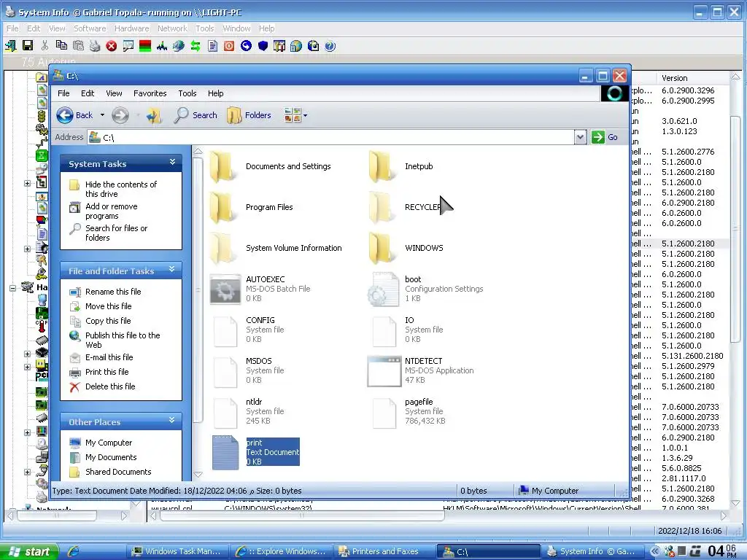
Task: Click the green opposing arrows icon
Action: [196, 46]
